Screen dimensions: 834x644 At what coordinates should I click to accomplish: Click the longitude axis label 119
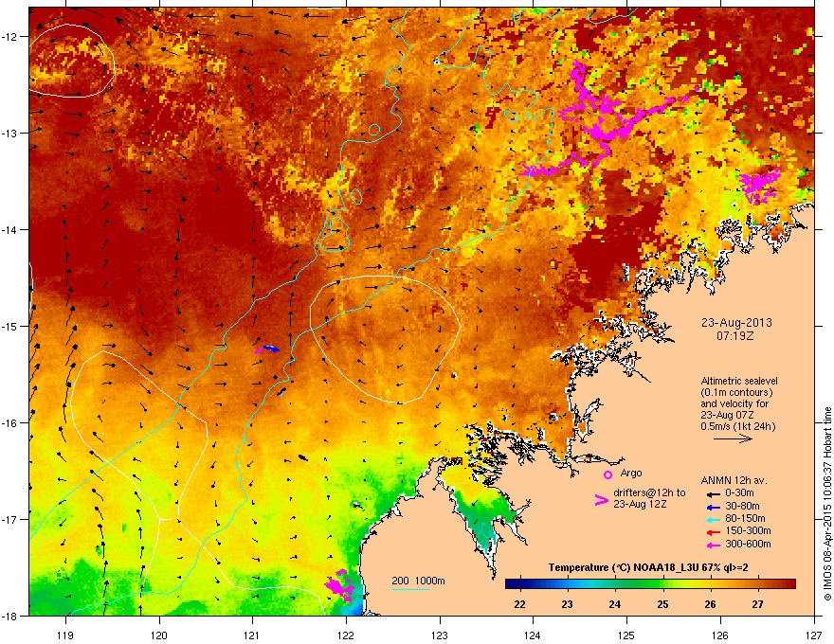(x=66, y=635)
